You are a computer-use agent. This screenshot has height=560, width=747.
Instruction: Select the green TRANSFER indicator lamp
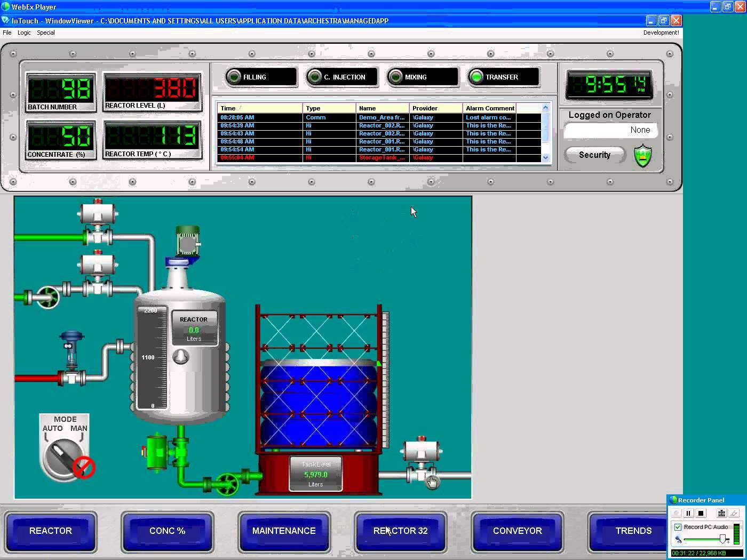(x=476, y=76)
